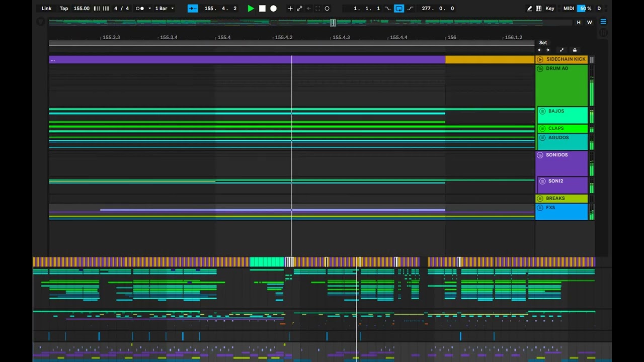Open the metronome settings dropdown arrow
The height and width of the screenshot is (362, 644).
point(149,9)
